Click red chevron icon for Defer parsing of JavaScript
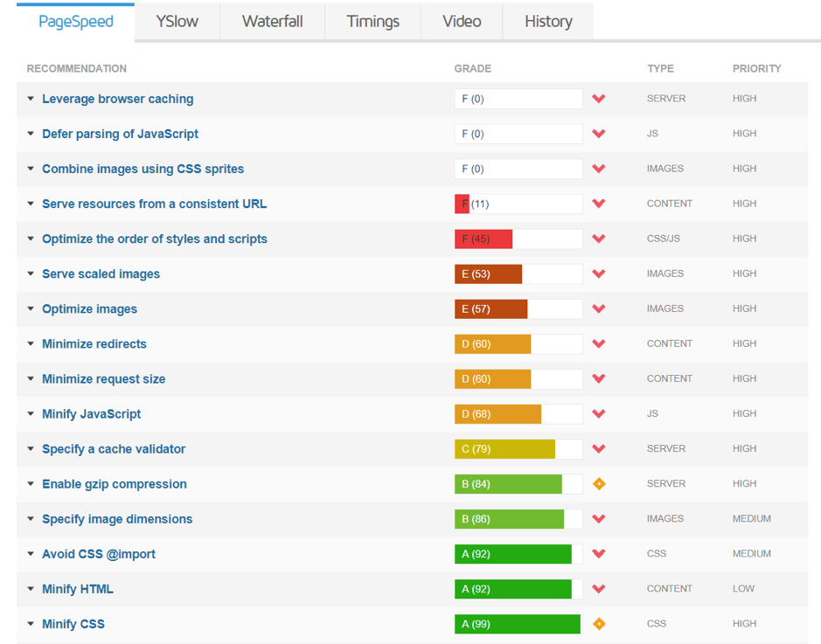 [x=599, y=134]
